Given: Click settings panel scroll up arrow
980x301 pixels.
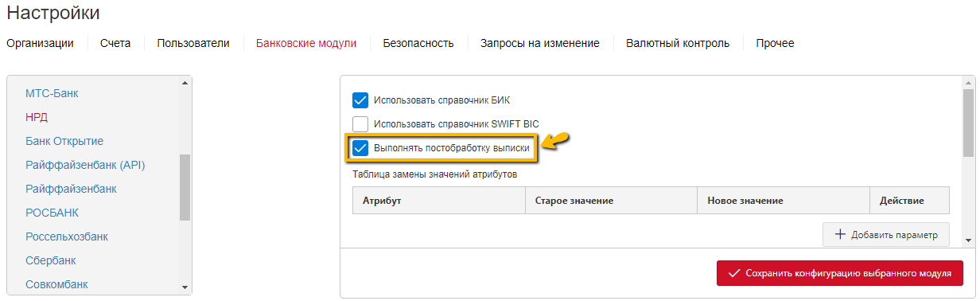Looking at the screenshot, I should point(968,82).
